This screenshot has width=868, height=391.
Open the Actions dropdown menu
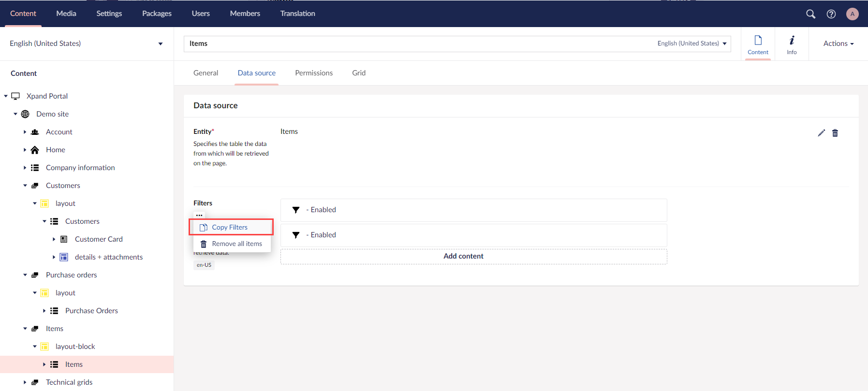click(838, 43)
